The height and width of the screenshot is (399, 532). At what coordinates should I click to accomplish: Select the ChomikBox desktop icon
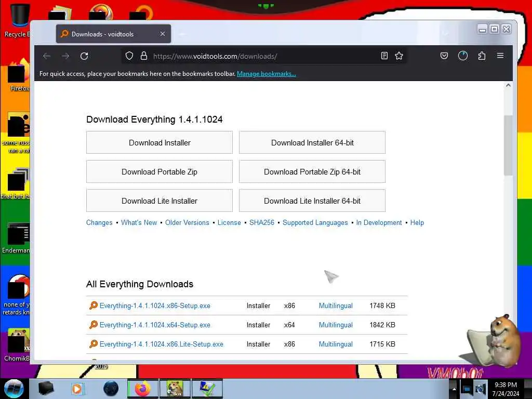17,344
